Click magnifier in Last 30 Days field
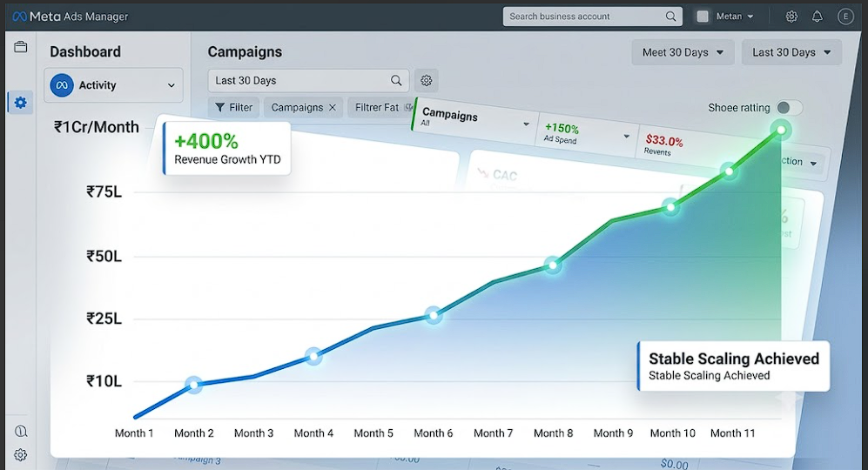The width and height of the screenshot is (868, 470). (396, 80)
